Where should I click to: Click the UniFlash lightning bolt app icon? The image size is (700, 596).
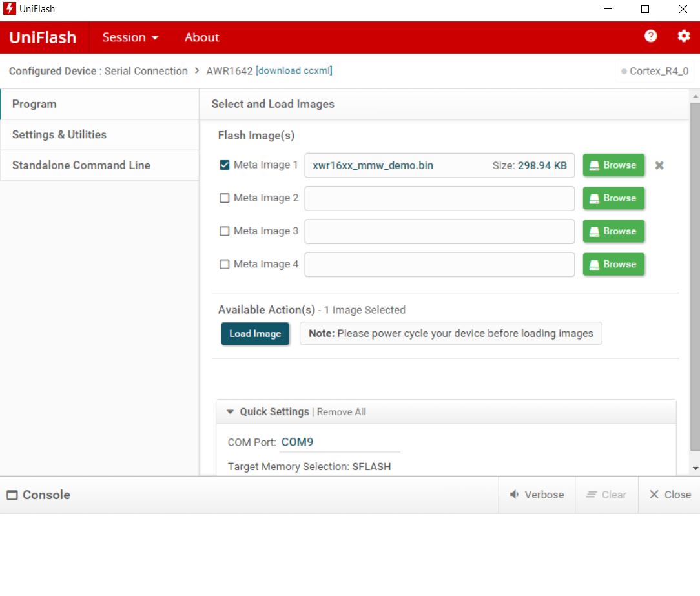pos(10,8)
